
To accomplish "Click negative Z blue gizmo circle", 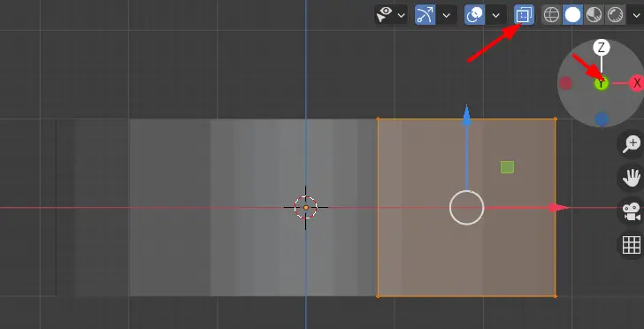I will 602,119.
